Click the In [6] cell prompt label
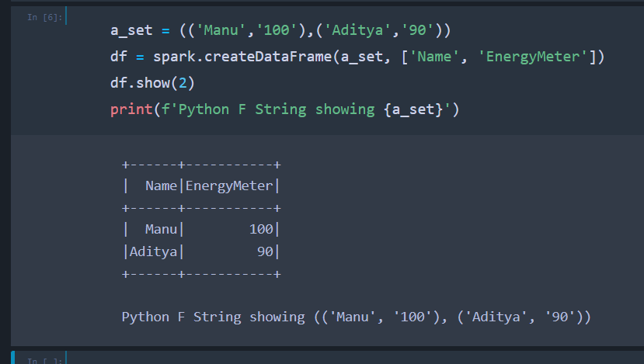644x364 pixels. [x=40, y=17]
